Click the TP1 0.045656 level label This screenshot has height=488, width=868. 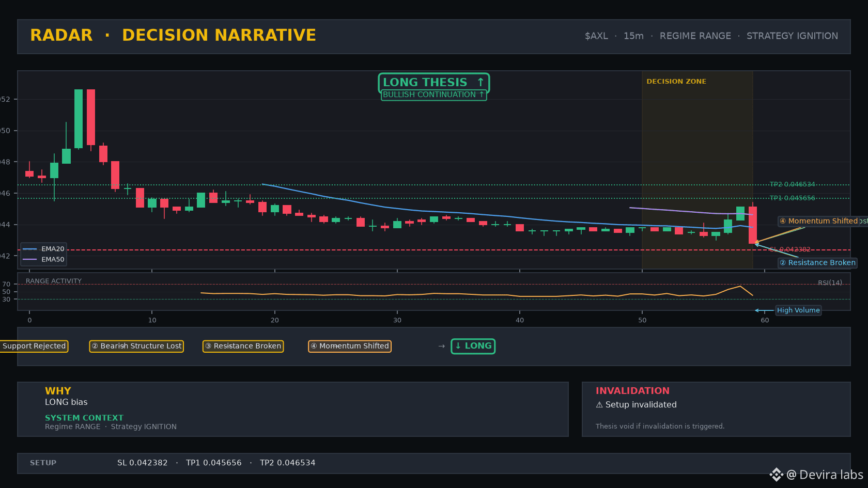coord(792,198)
